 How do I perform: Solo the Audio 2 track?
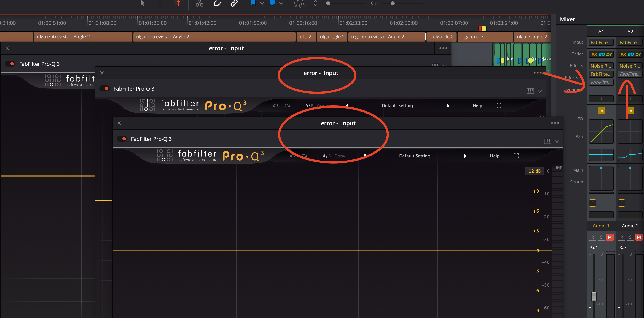(x=630, y=237)
